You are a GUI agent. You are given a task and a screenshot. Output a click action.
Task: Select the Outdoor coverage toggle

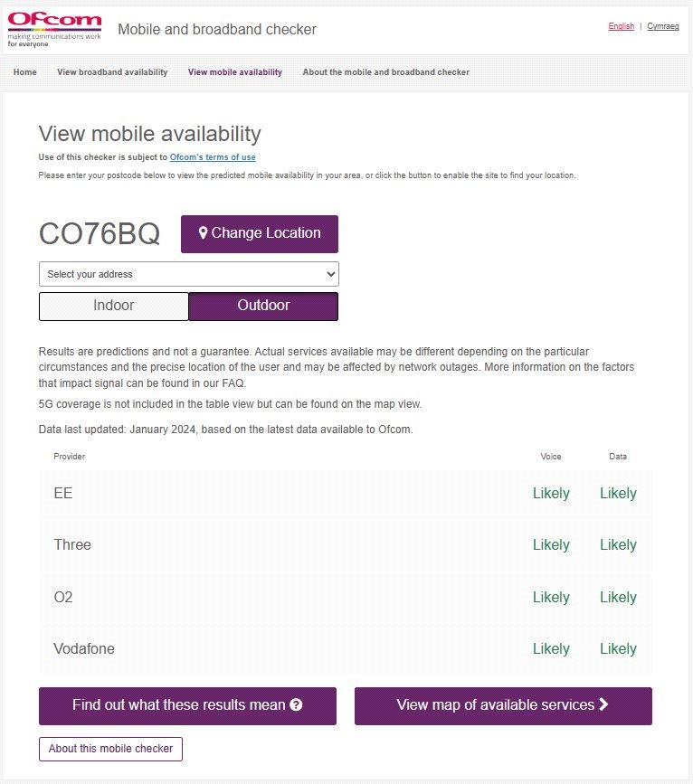pyautogui.click(x=263, y=306)
